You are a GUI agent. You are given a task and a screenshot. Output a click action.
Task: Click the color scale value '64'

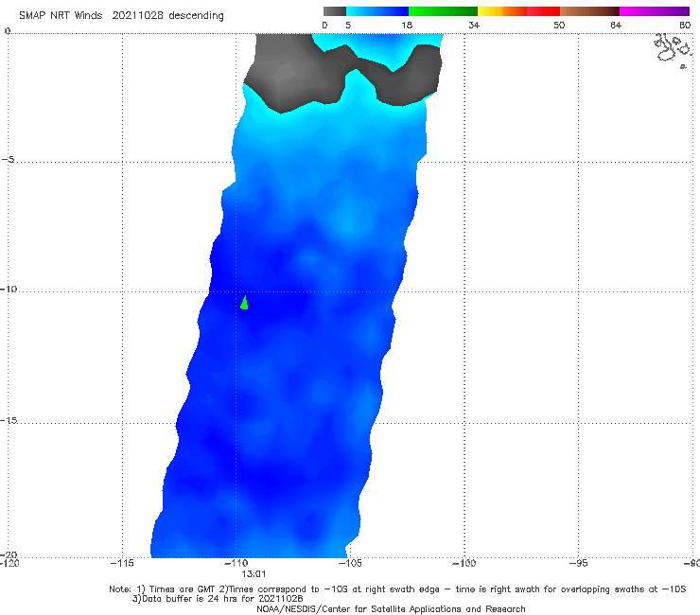616,26
